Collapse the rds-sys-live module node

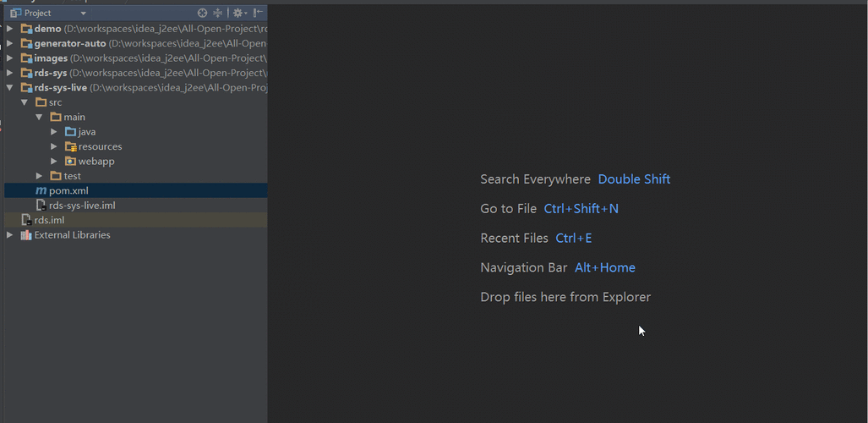[x=9, y=87]
